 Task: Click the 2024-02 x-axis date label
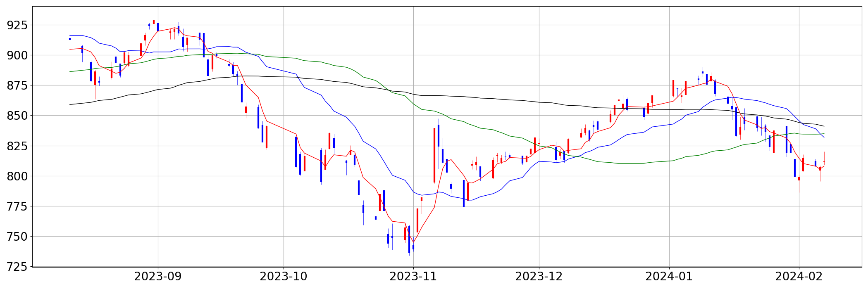(799, 277)
